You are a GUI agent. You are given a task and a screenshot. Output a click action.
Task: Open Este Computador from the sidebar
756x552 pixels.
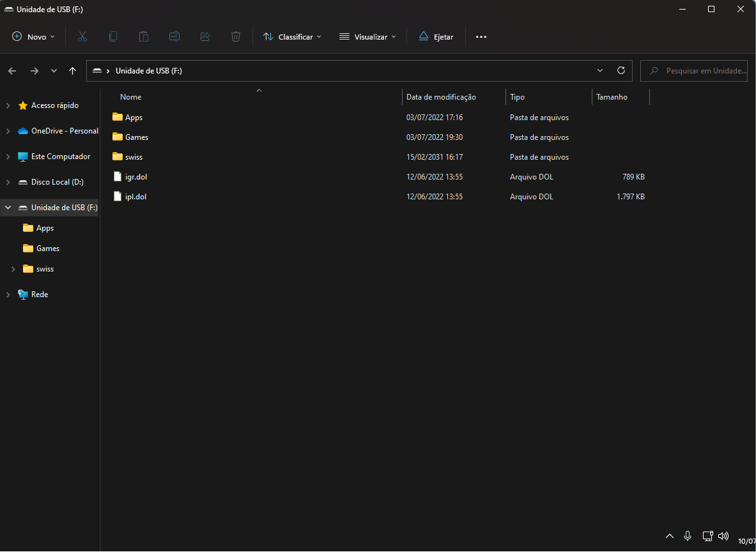(61, 156)
